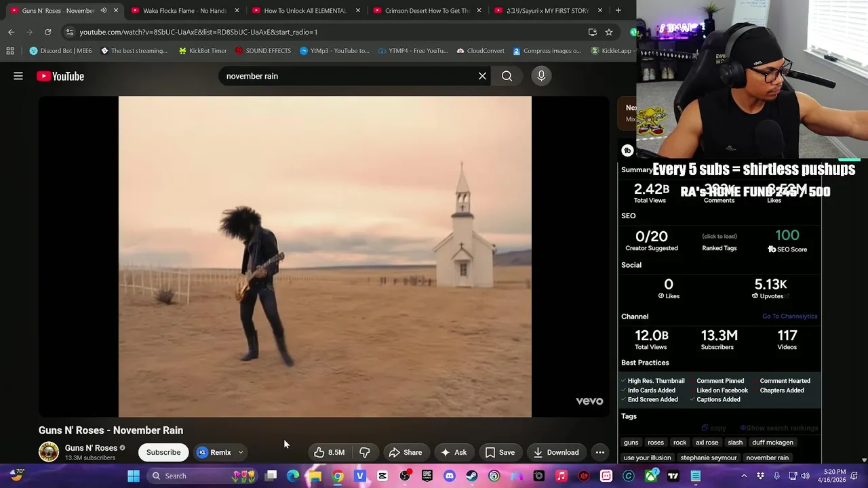Download the video
The image size is (868, 488).
click(x=556, y=452)
